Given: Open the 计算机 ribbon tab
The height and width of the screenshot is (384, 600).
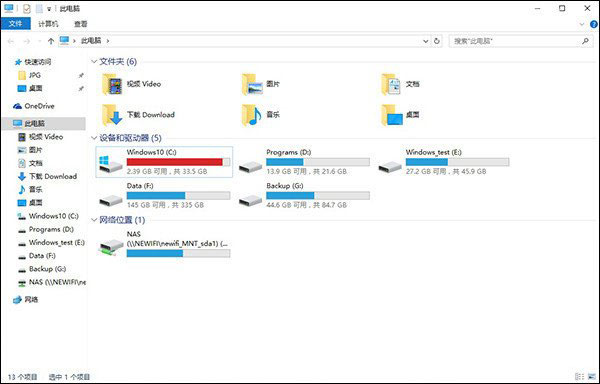Looking at the screenshot, I should coord(48,24).
